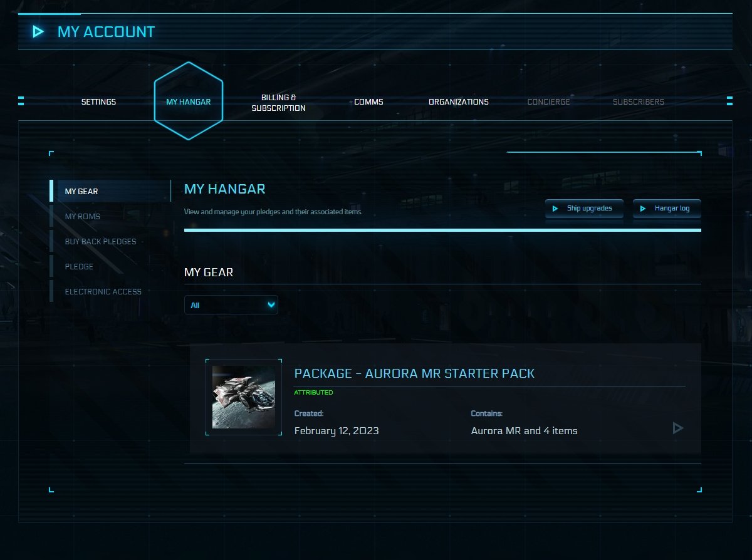752x560 pixels.
Task: Open the All filter dropdown
Action: tap(231, 305)
